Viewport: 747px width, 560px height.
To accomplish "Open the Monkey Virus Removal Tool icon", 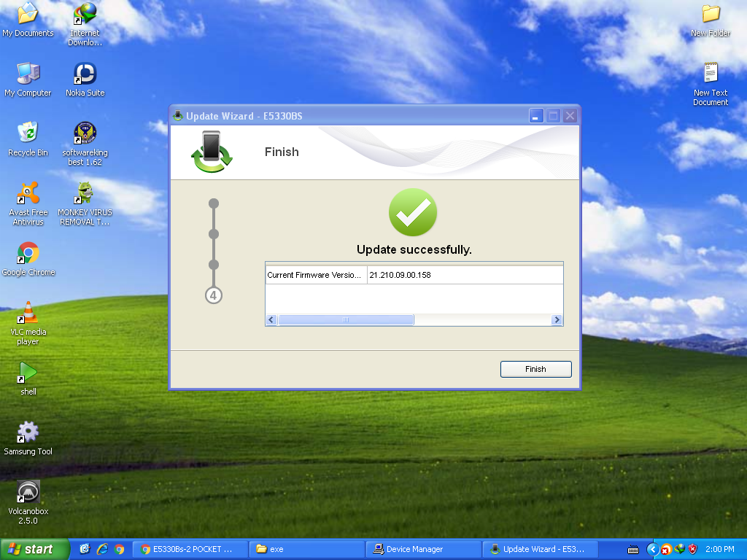I will tap(85, 194).
